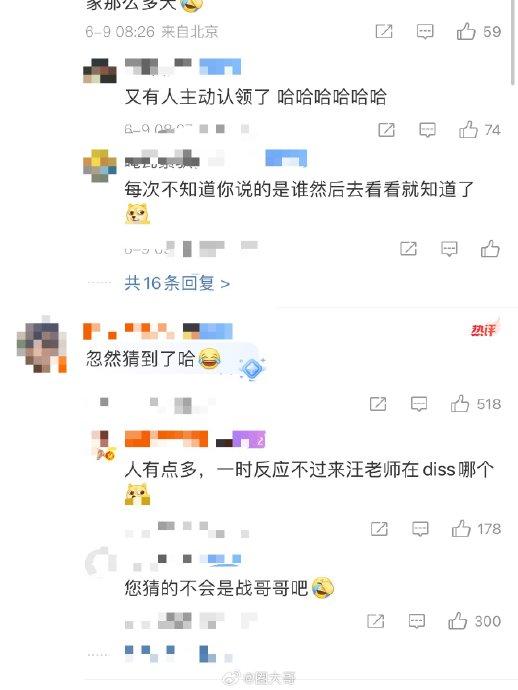Open reply box for 忽然猜到了哈 comment
The width and height of the screenshot is (518, 690).
pyautogui.click(x=419, y=404)
